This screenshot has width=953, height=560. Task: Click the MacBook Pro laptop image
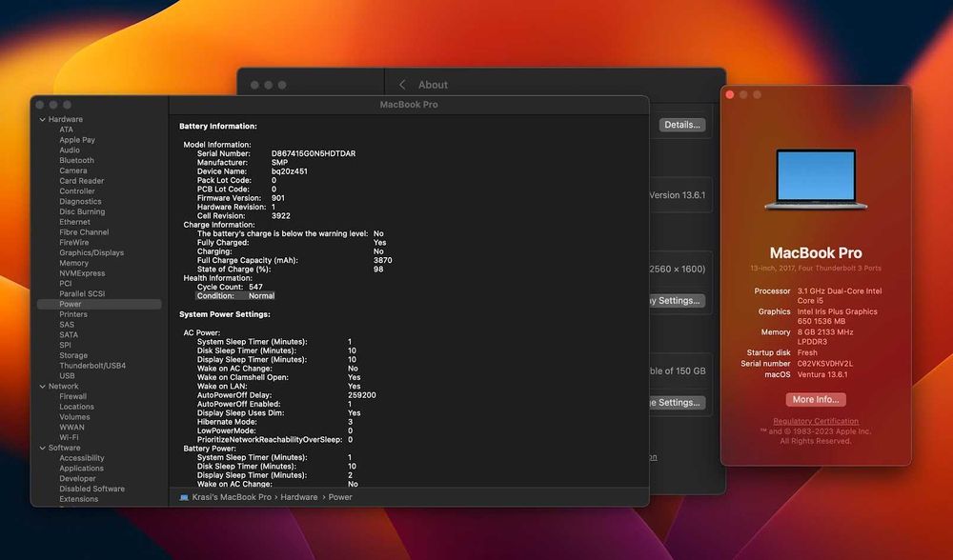(x=816, y=179)
